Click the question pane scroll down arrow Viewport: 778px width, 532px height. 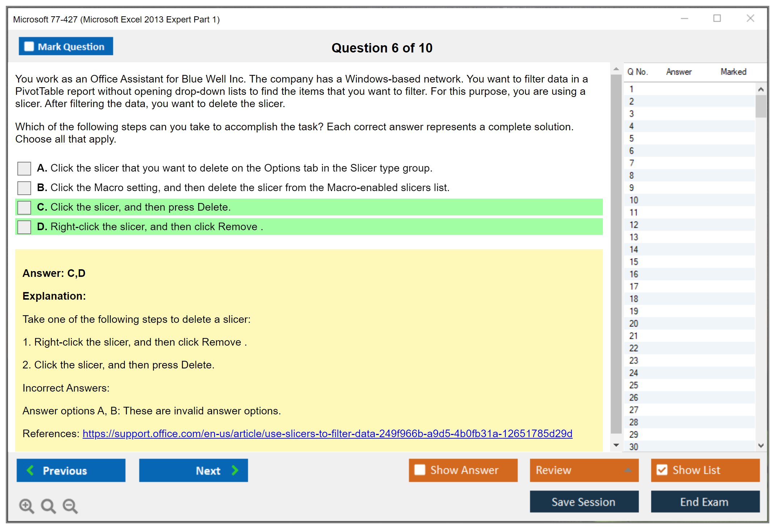pyautogui.click(x=616, y=445)
